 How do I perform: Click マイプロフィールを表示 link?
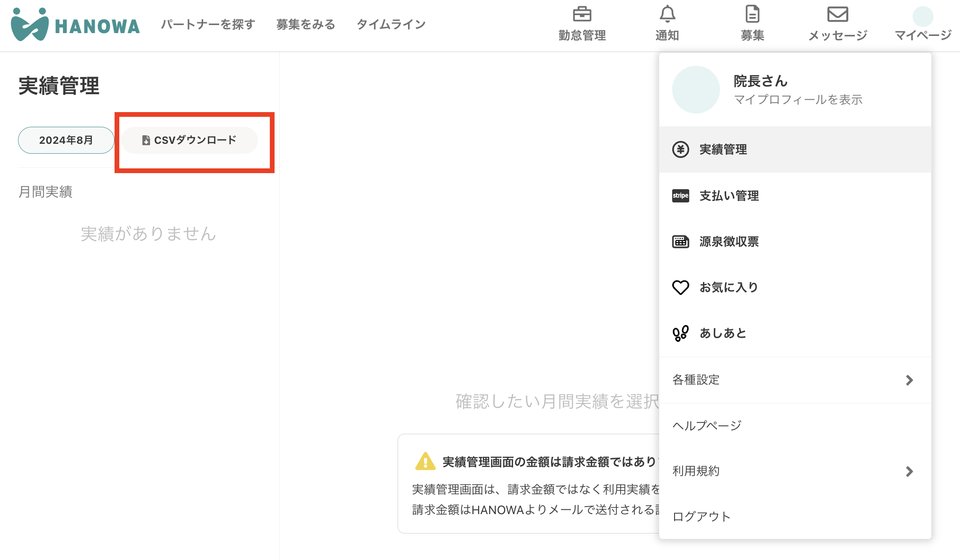[x=798, y=100]
